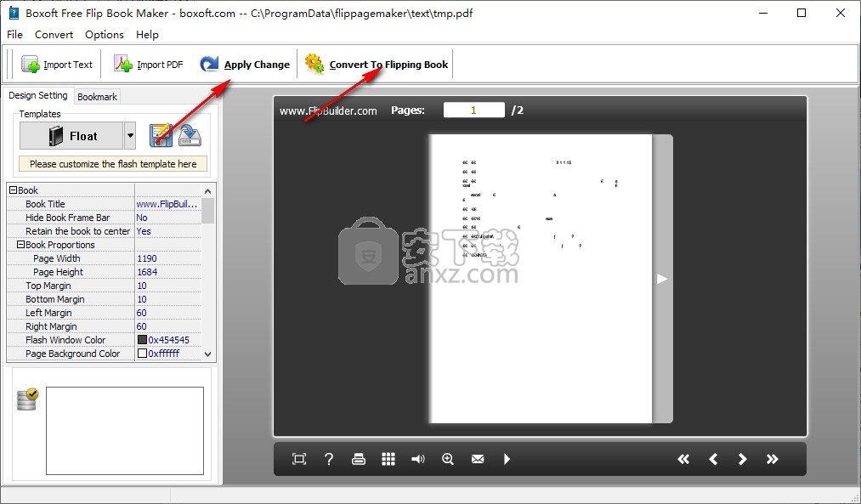Select the Page Width value 1190
861x504 pixels.
pos(167,258)
